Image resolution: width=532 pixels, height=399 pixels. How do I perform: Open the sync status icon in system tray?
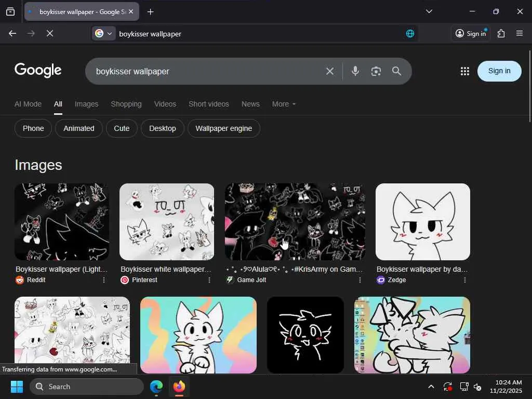coord(447,387)
